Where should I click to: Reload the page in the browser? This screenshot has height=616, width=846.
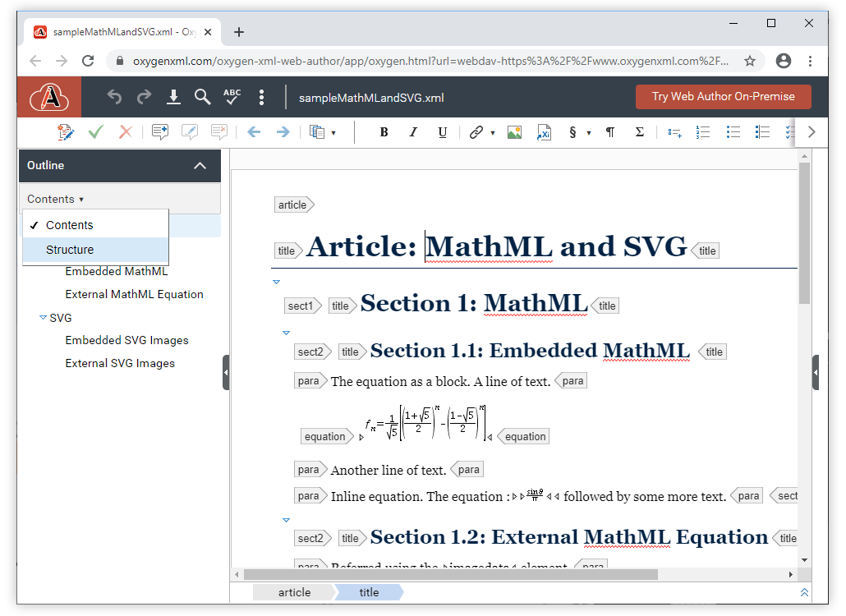tap(88, 61)
